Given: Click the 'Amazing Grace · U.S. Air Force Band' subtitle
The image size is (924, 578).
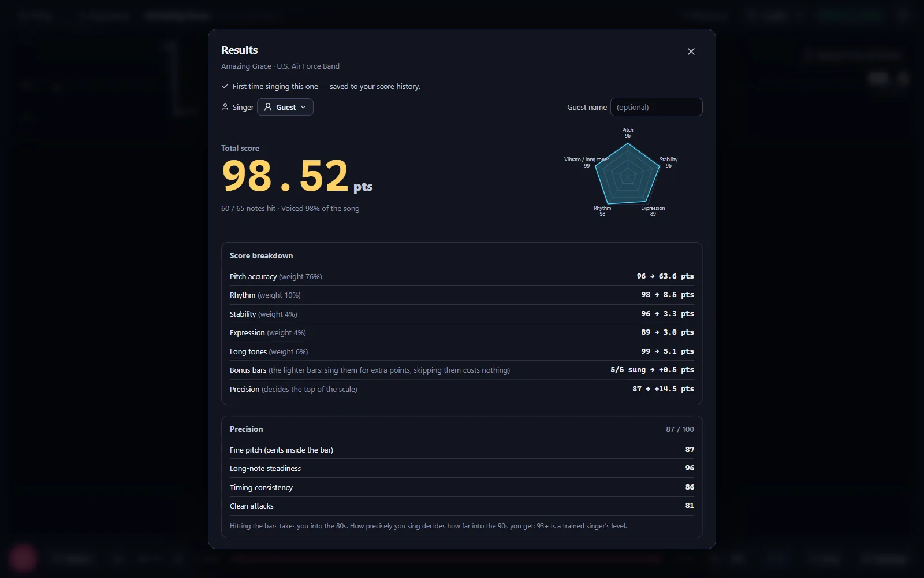Looking at the screenshot, I should [280, 66].
